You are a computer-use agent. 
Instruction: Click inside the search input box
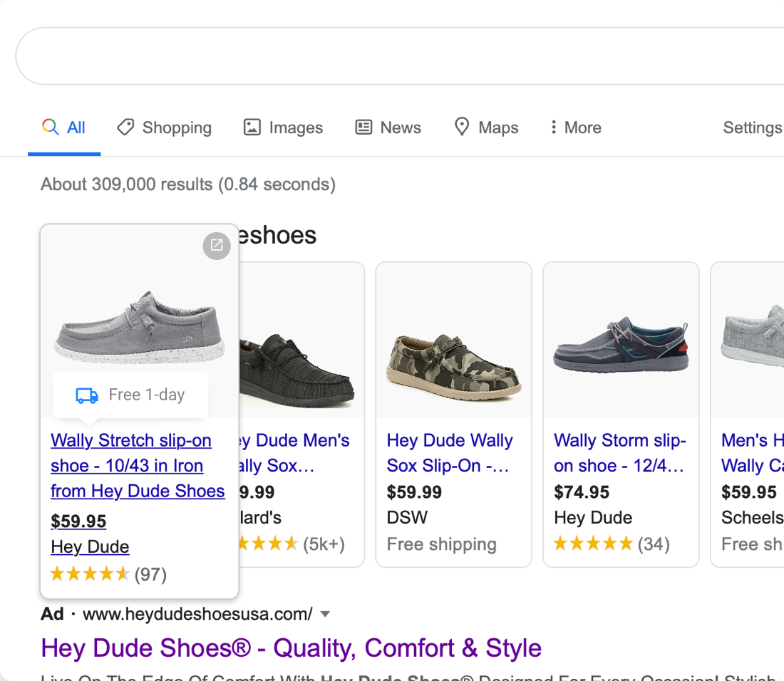(x=400, y=56)
